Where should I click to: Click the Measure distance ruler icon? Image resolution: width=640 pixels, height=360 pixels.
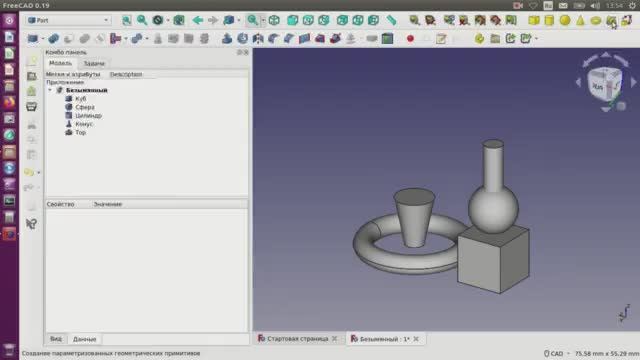(x=391, y=20)
